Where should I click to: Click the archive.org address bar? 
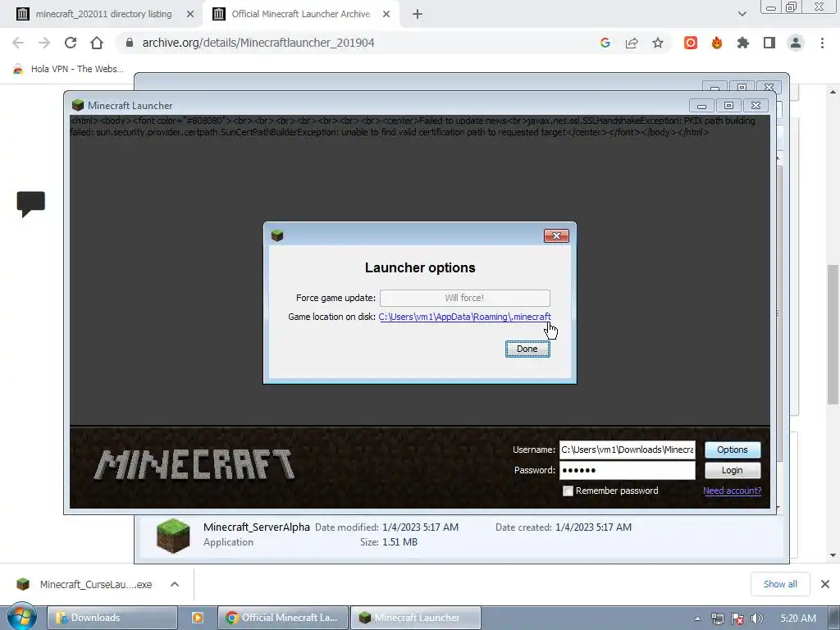258,43
